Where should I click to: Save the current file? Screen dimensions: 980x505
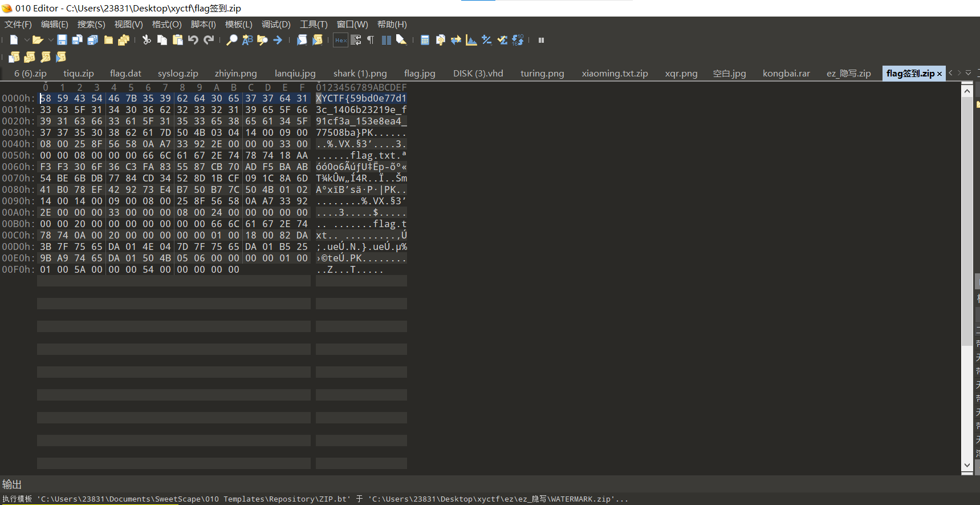point(62,40)
